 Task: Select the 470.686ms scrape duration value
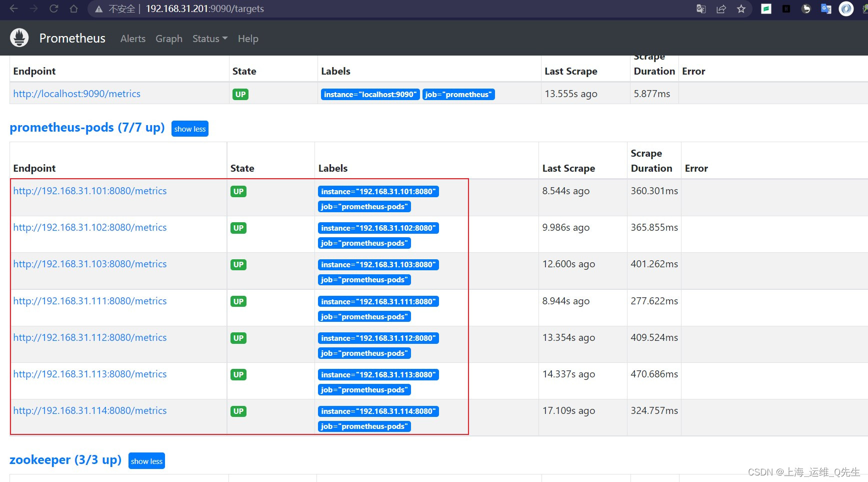coord(654,374)
